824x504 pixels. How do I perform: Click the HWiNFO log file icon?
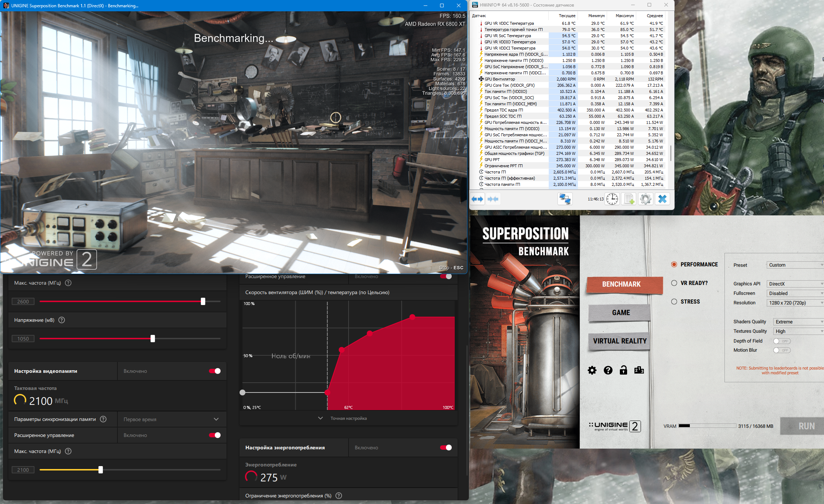point(629,199)
